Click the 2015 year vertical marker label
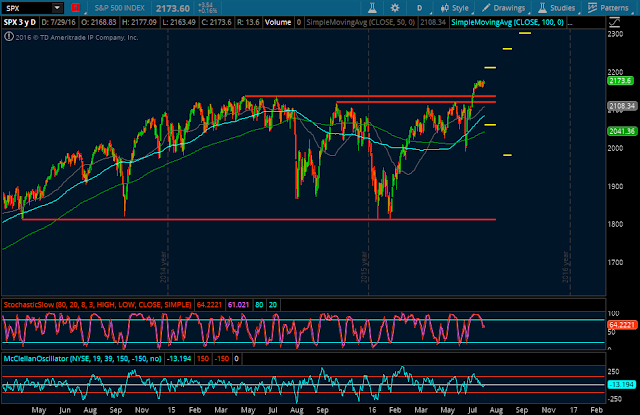This screenshot has height=415, width=640. 364,267
